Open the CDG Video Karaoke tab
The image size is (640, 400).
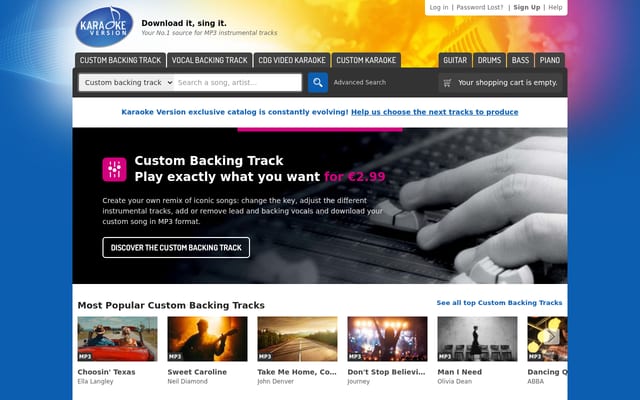(x=292, y=60)
